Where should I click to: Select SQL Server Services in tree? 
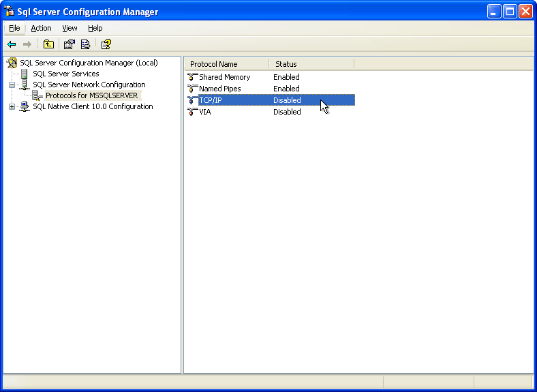[65, 74]
